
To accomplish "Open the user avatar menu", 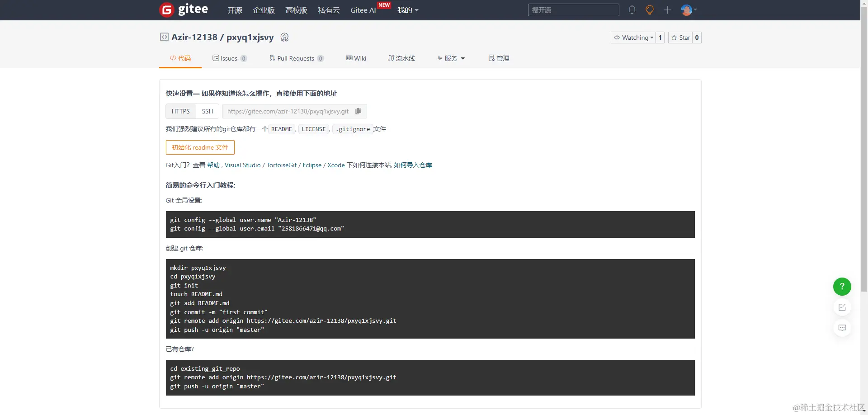I will (x=689, y=10).
